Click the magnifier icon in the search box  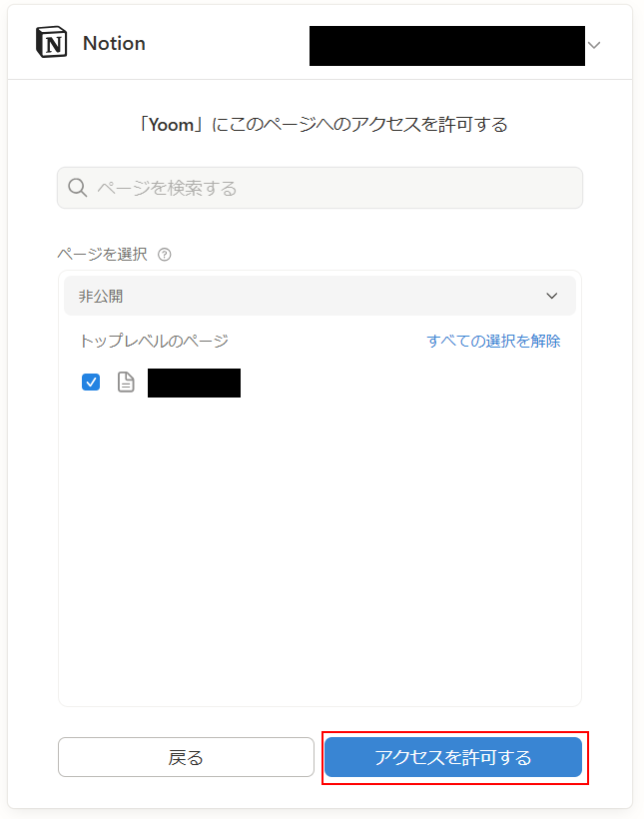[x=77, y=188]
